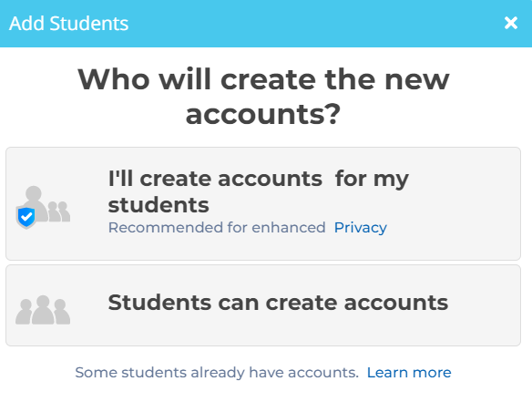Click the leftmost figure in students group icon
The height and width of the screenshot is (402, 532).
(x=24, y=312)
